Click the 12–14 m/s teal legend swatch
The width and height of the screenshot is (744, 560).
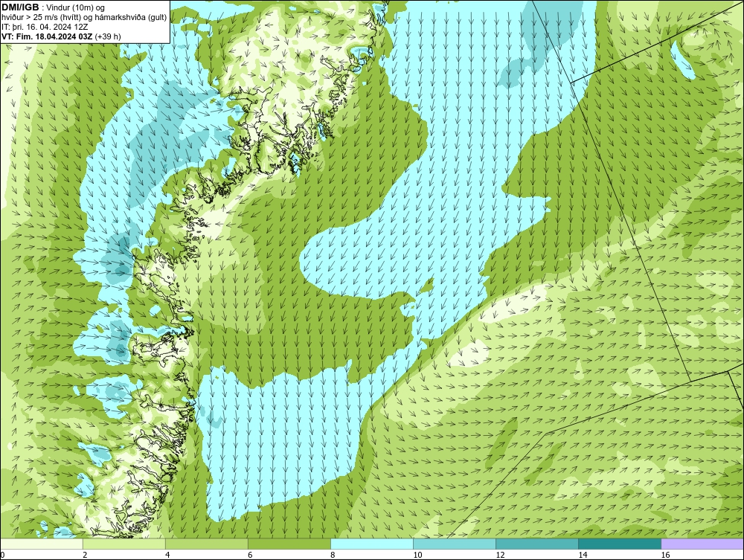tap(536, 544)
